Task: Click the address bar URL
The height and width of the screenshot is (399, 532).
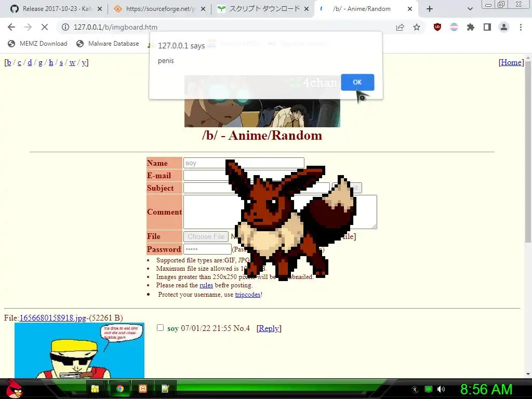Action: click(115, 27)
